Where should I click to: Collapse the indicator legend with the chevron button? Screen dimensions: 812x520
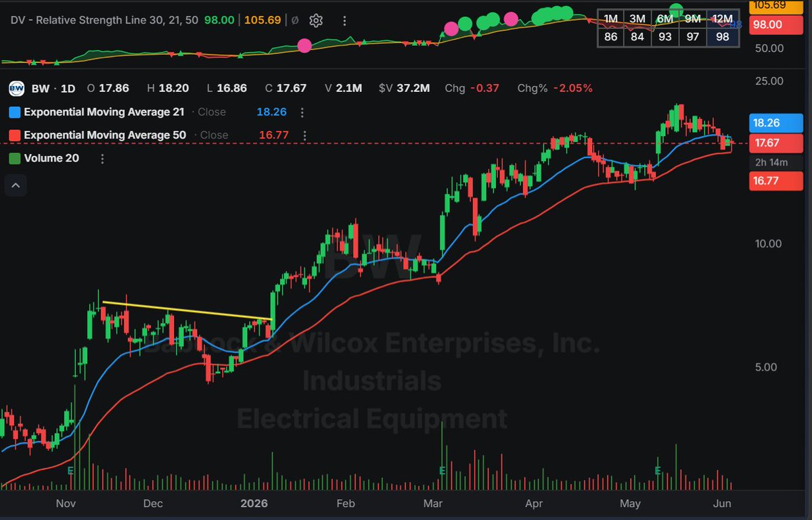coord(16,184)
